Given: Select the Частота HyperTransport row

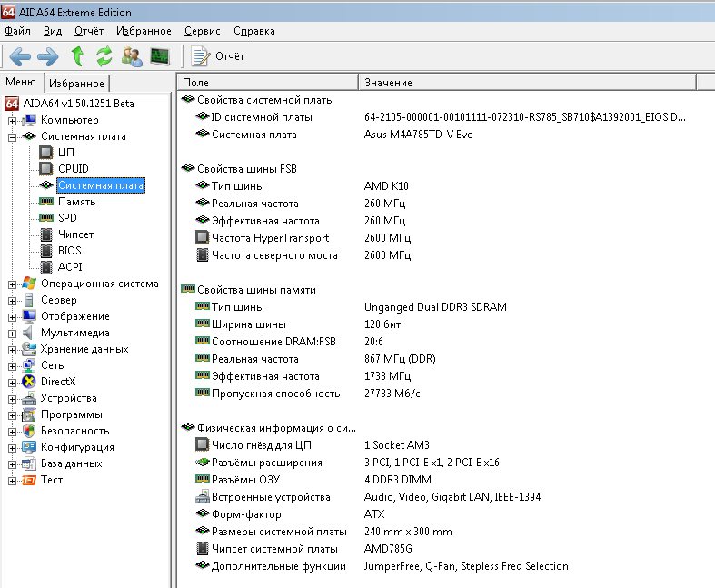Looking at the screenshot, I should [x=303, y=238].
